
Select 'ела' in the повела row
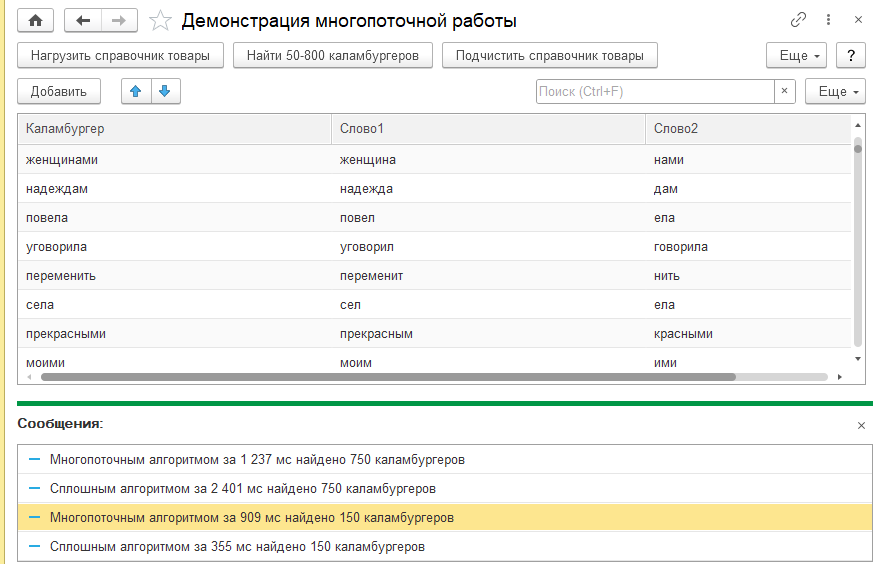748,218
